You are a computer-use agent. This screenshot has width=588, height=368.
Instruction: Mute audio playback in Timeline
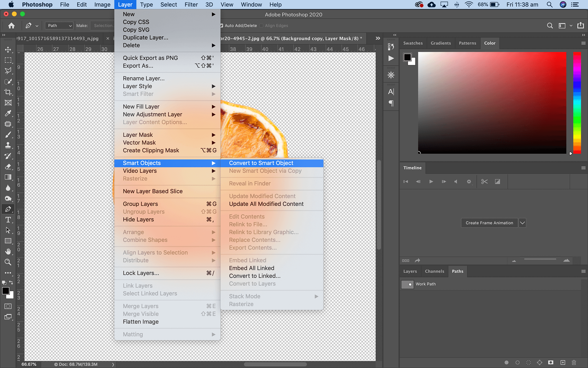click(x=456, y=182)
